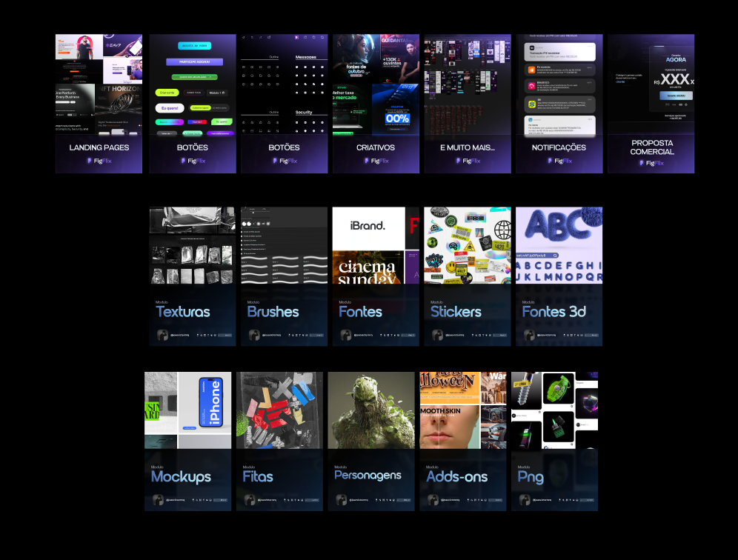Click the author avatar on Stickers card

[x=436, y=335]
